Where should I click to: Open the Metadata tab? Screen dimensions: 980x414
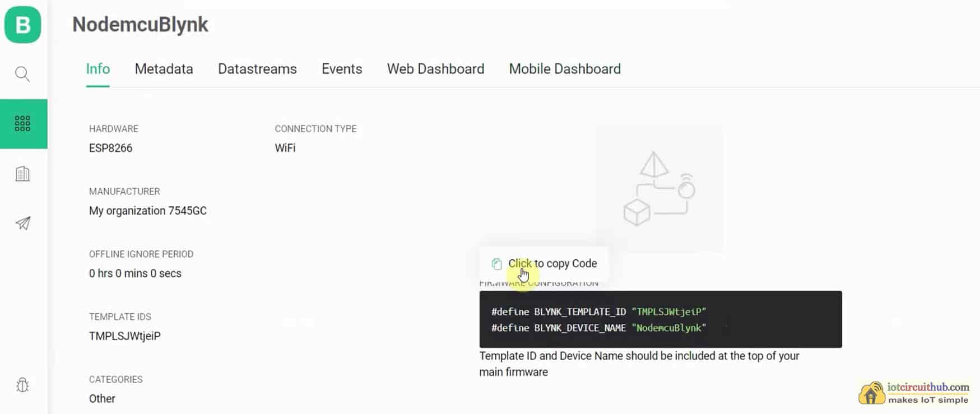(x=164, y=69)
